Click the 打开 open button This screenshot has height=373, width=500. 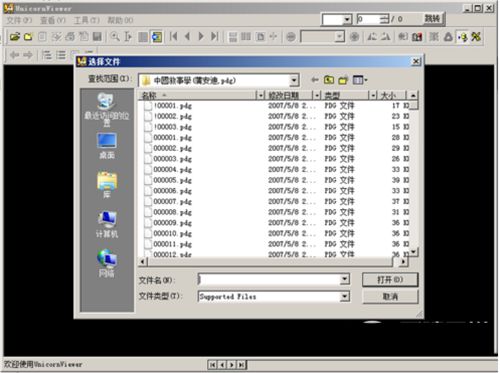pyautogui.click(x=390, y=279)
